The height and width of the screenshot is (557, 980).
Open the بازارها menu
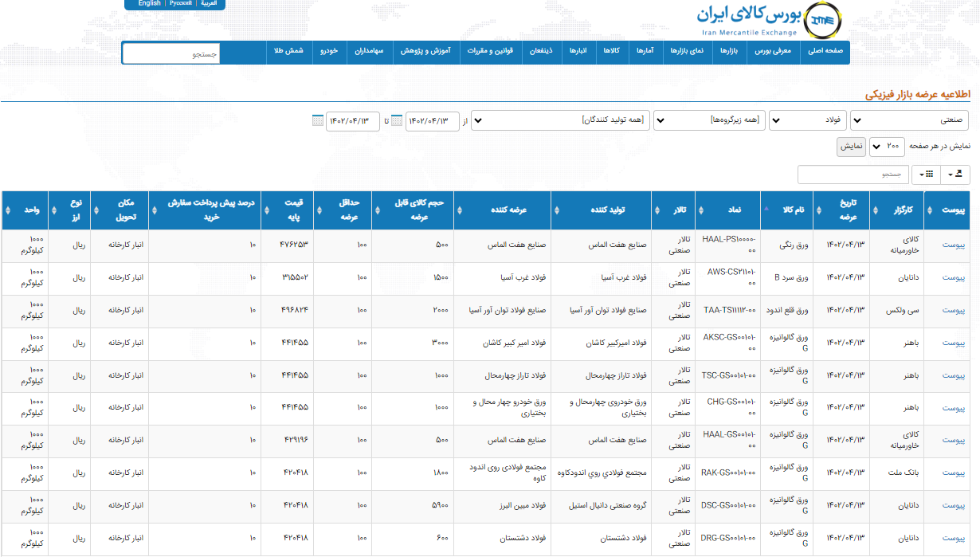coord(731,52)
